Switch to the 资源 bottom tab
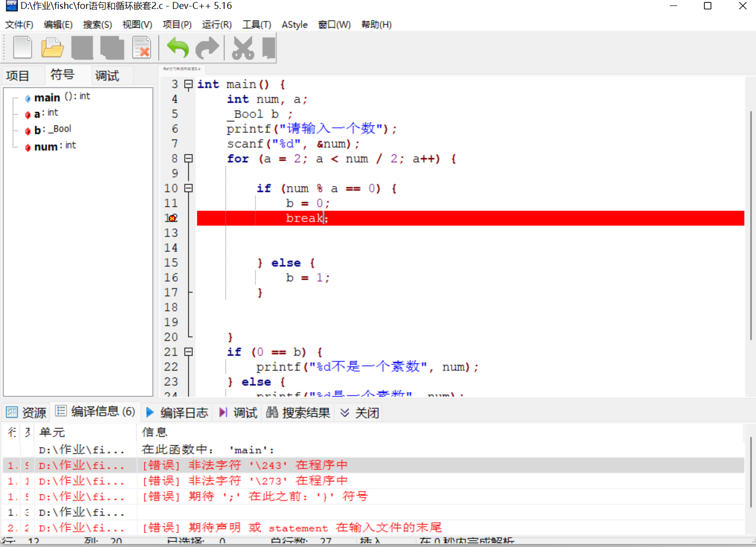This screenshot has width=756, height=547. (26, 413)
